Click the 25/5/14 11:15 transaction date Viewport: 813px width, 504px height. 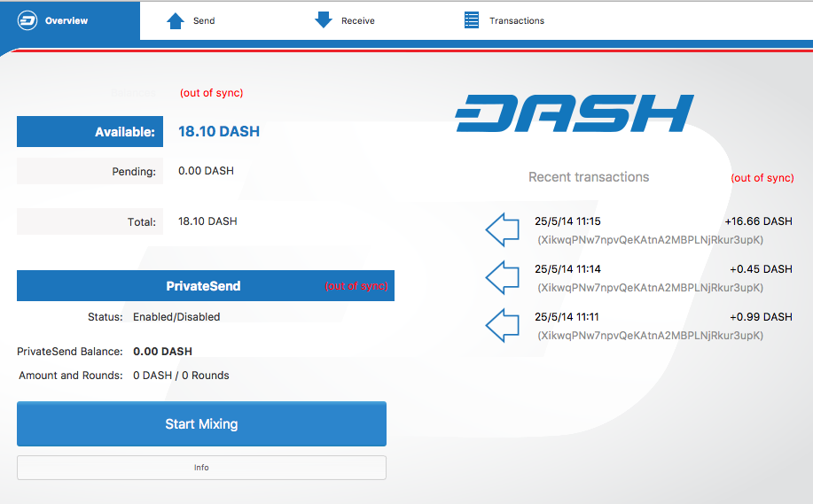567,221
